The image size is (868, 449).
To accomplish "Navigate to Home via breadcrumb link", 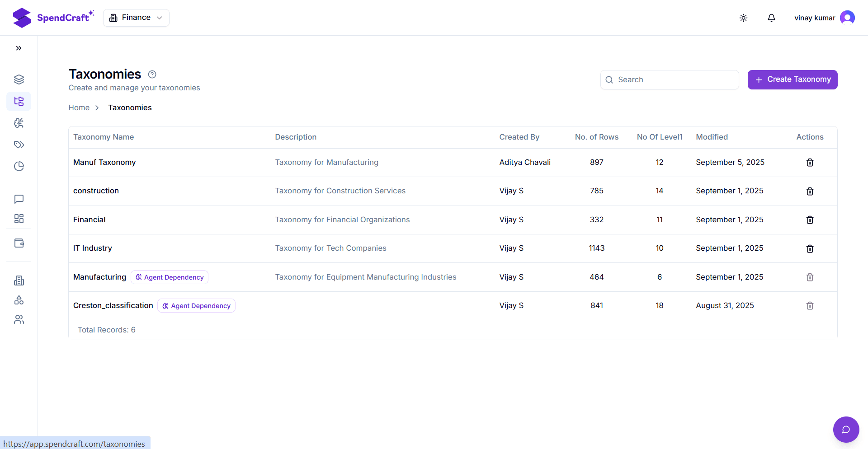I will coord(79,108).
